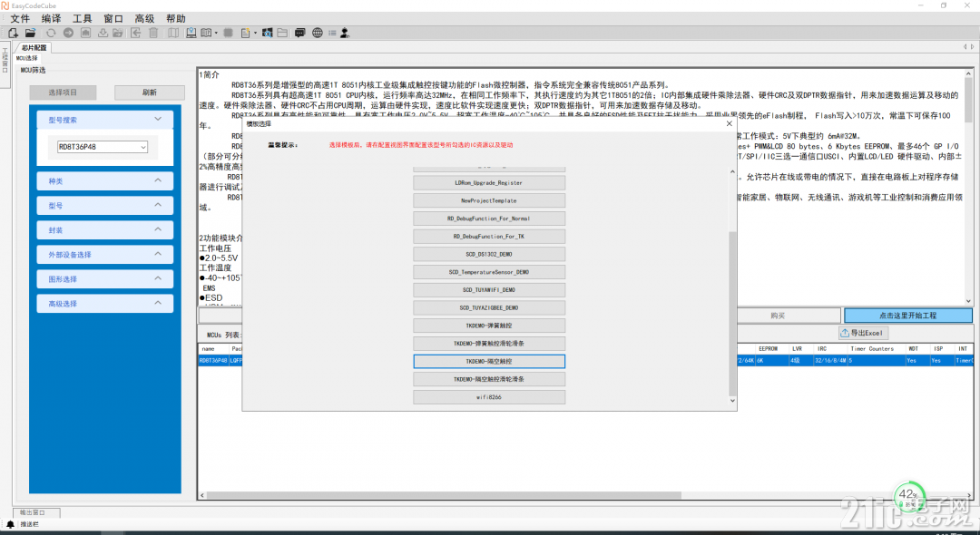Click the bell icon in status bar
The image size is (980, 535).
point(10,525)
